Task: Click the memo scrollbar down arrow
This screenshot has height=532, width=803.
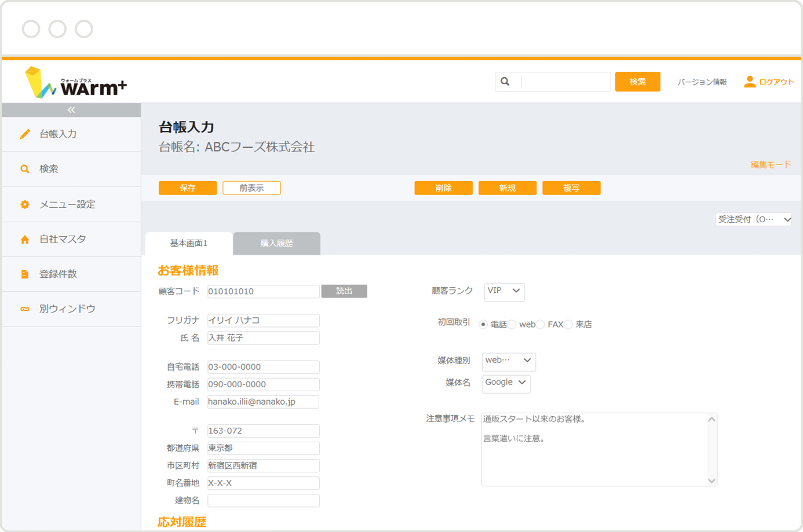Action: (x=711, y=480)
